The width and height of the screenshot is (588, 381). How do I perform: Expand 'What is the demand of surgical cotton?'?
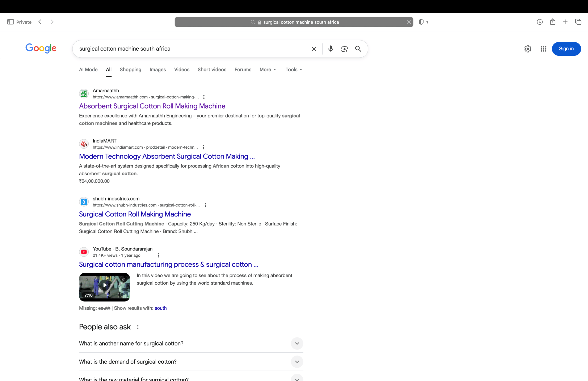[x=297, y=362]
